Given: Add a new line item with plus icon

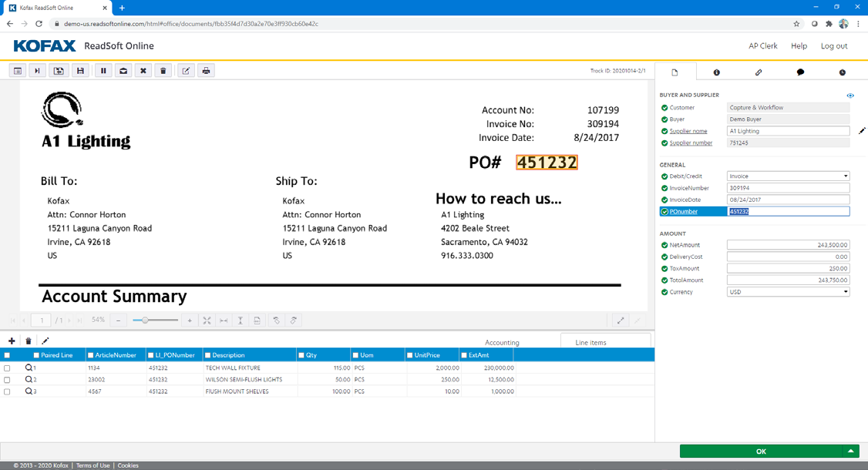Looking at the screenshot, I should 12,341.
